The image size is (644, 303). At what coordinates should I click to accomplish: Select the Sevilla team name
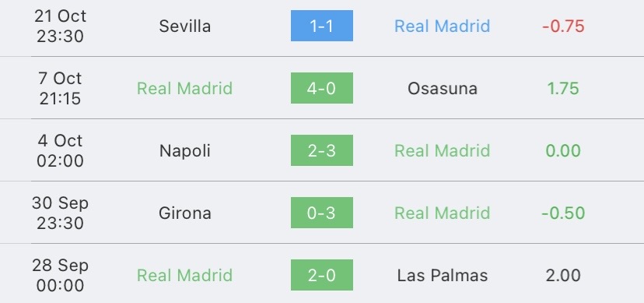coord(185,26)
